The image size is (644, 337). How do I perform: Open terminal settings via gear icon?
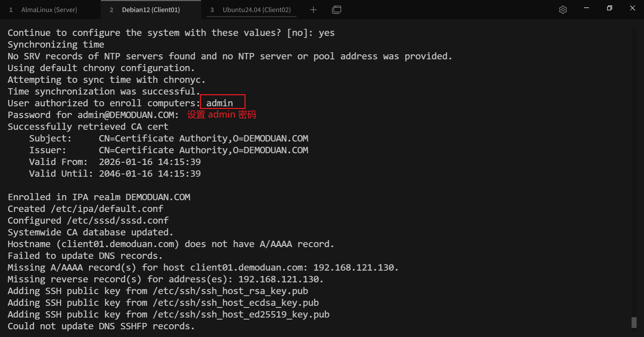tap(563, 10)
